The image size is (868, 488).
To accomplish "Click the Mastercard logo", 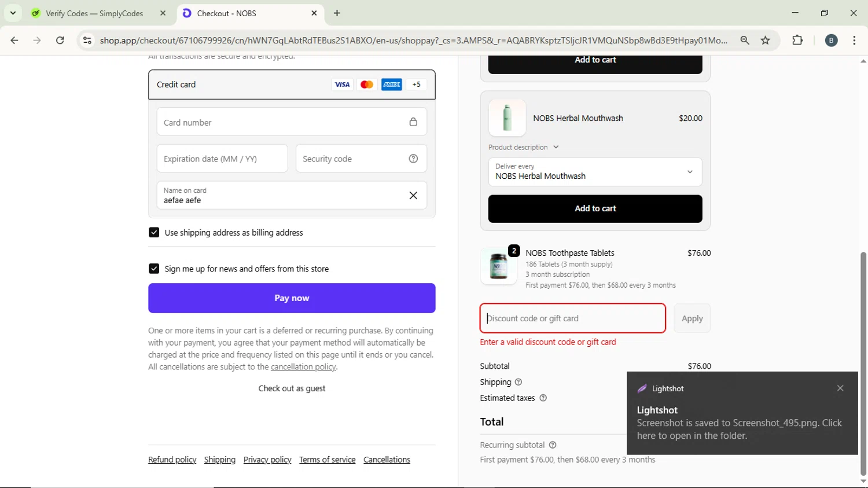I will point(367,85).
